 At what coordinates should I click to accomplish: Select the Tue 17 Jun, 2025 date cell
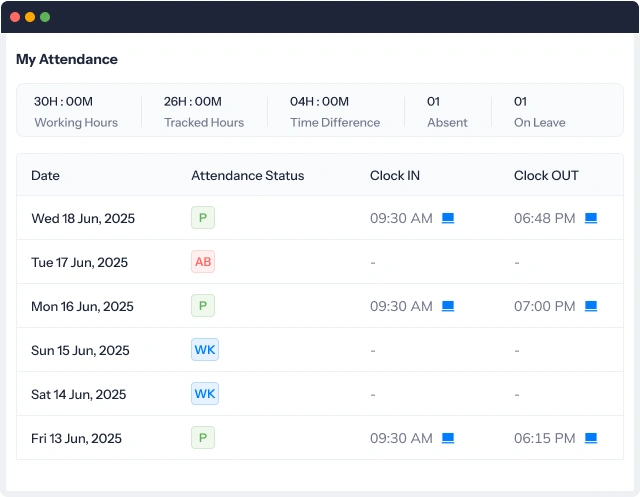click(80, 262)
